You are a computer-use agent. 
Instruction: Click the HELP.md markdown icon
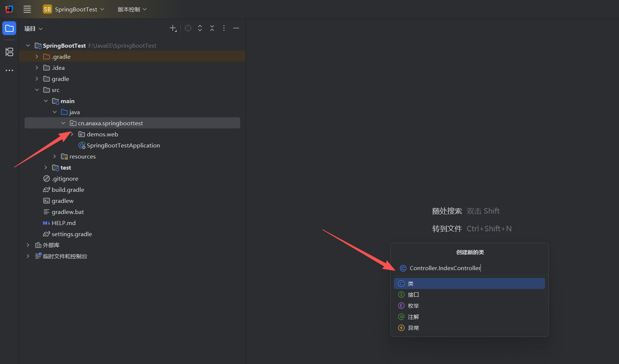pos(47,223)
